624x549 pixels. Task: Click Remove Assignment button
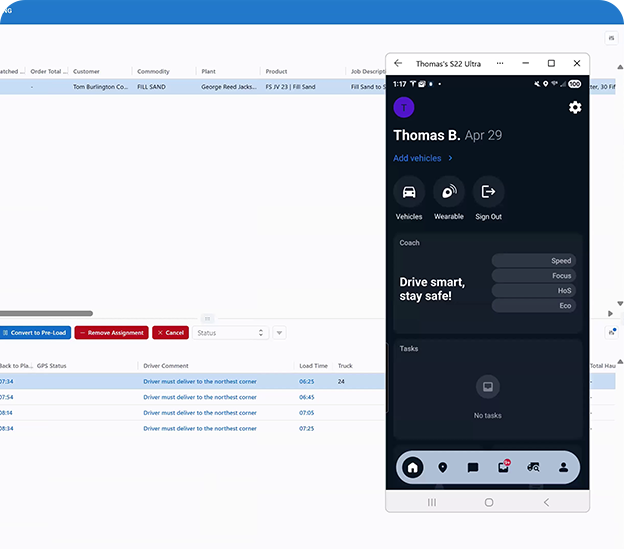pos(111,333)
